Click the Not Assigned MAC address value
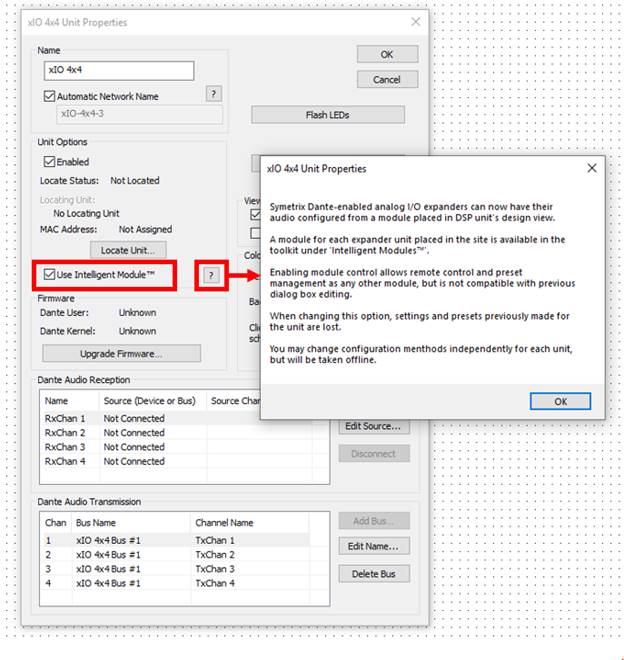 click(x=145, y=229)
